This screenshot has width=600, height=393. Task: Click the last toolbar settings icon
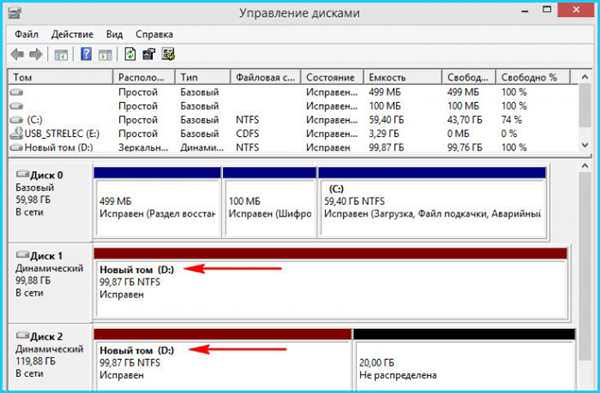tap(168, 54)
